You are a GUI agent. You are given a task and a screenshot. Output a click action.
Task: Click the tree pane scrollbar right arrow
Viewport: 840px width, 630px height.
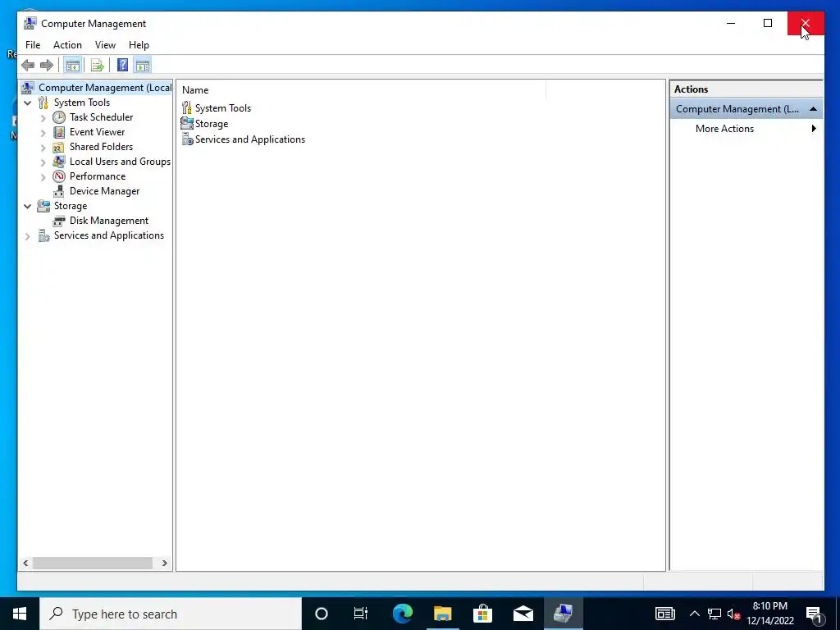tap(164, 563)
